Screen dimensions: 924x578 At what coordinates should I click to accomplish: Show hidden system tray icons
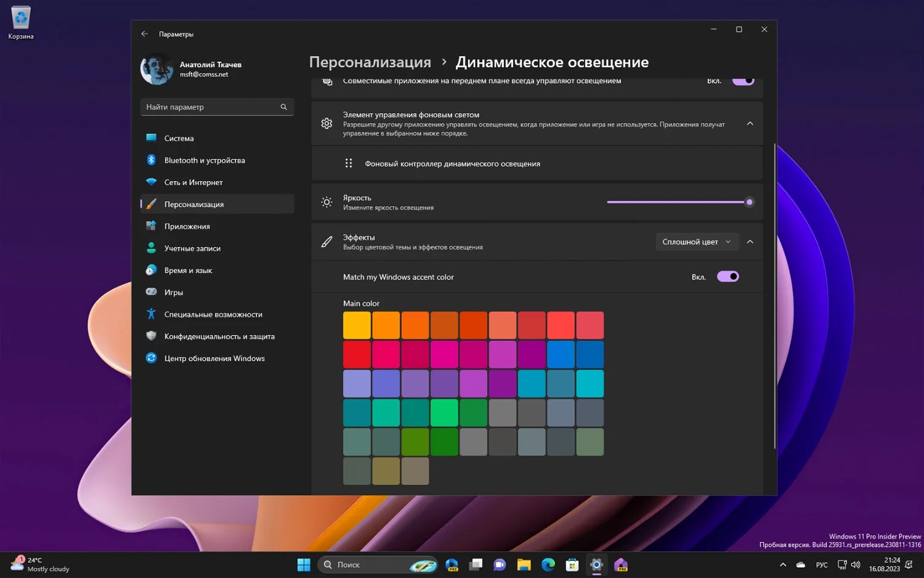(783, 564)
